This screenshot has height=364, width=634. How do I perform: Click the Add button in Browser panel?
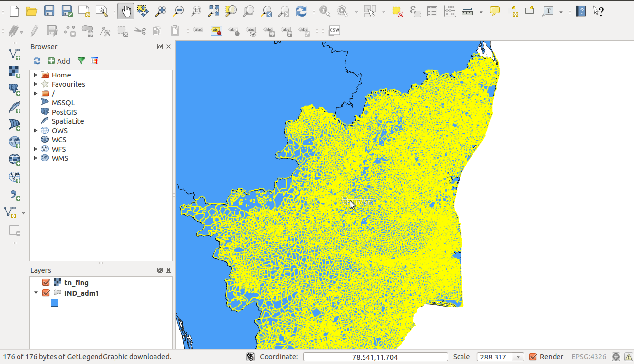click(59, 61)
